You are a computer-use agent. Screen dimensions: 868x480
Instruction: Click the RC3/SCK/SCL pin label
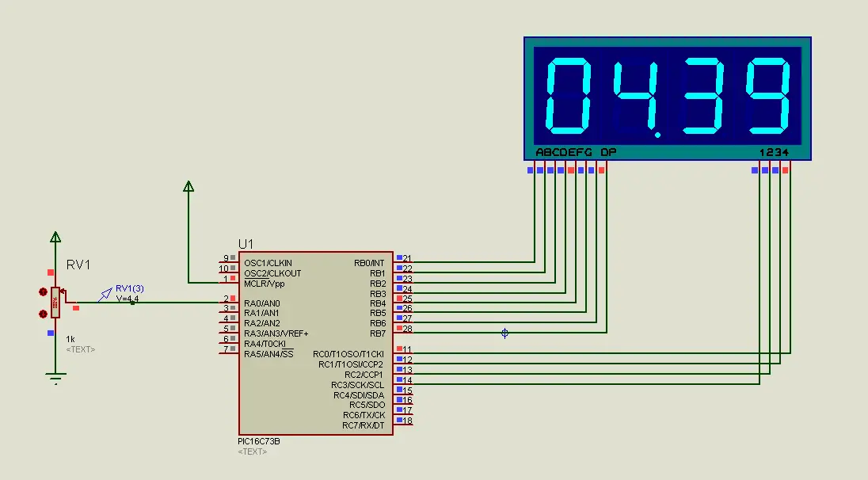(x=357, y=385)
